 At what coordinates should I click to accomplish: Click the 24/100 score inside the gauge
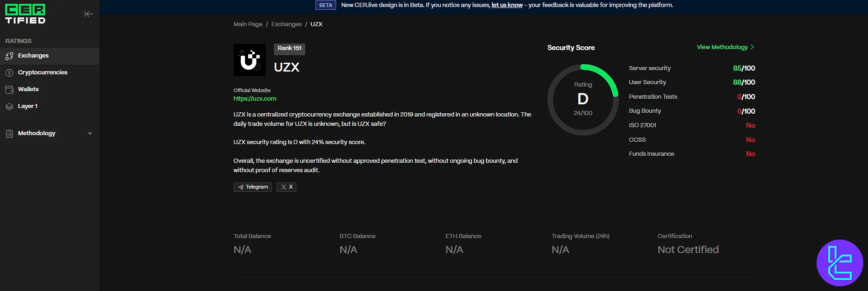(583, 113)
